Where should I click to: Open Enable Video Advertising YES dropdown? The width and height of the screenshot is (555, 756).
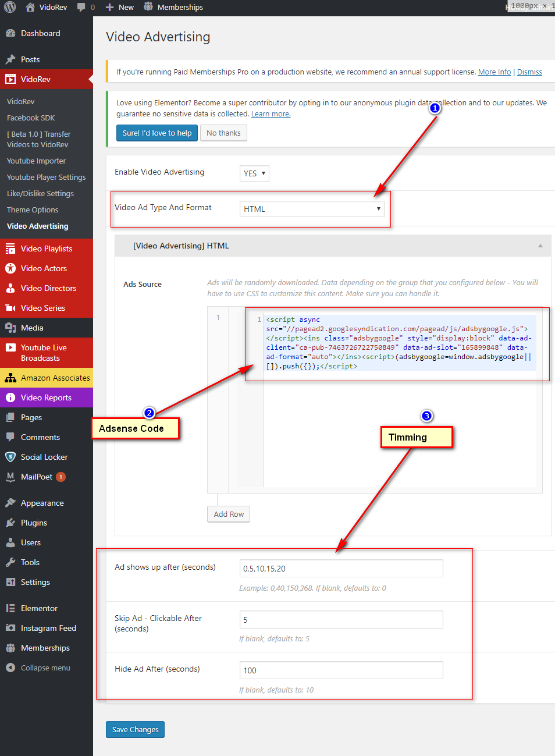pos(254,173)
